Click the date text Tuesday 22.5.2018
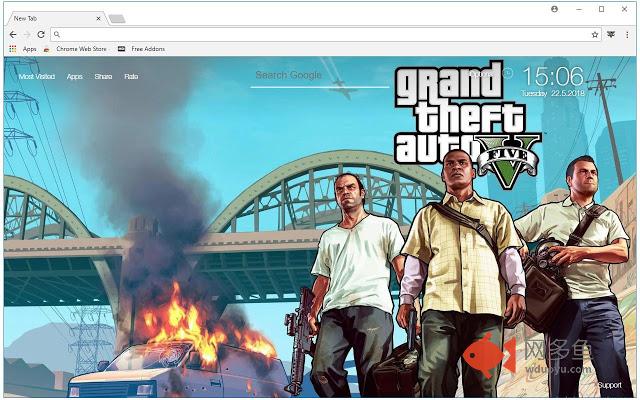The width and height of the screenshot is (640, 400). pyautogui.click(x=553, y=93)
